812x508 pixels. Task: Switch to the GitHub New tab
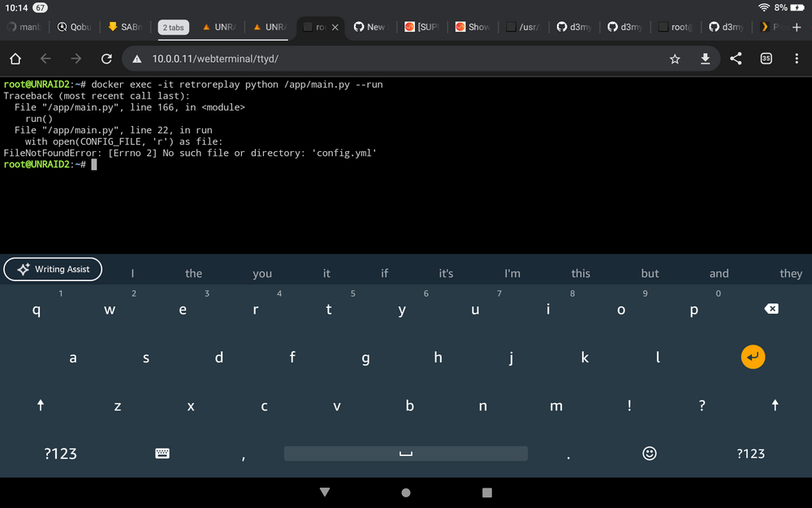tap(369, 27)
